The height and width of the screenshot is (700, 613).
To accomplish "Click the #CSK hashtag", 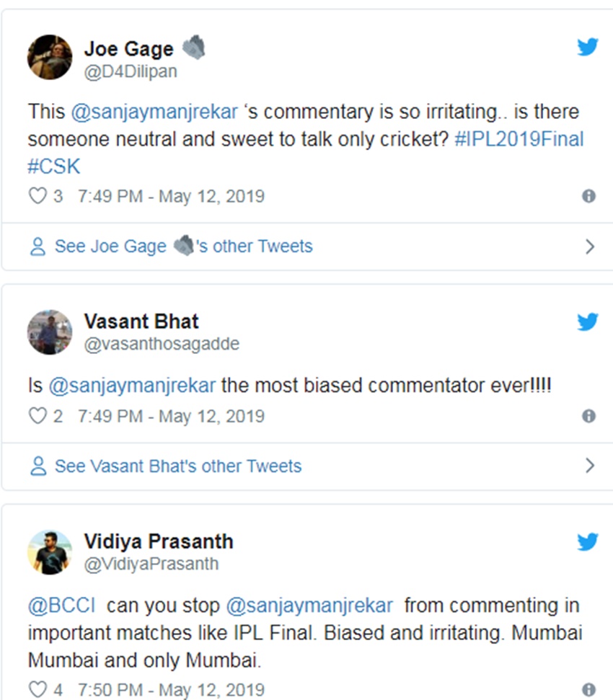I will point(54,167).
